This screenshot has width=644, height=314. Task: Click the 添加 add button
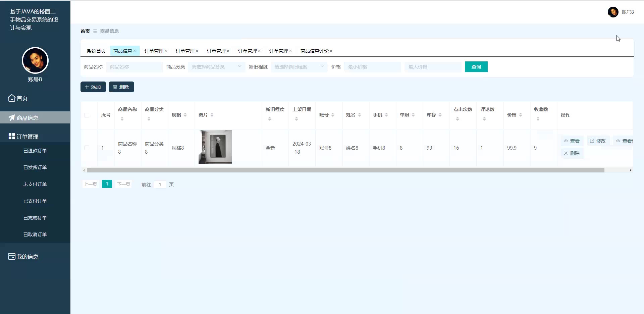[93, 87]
